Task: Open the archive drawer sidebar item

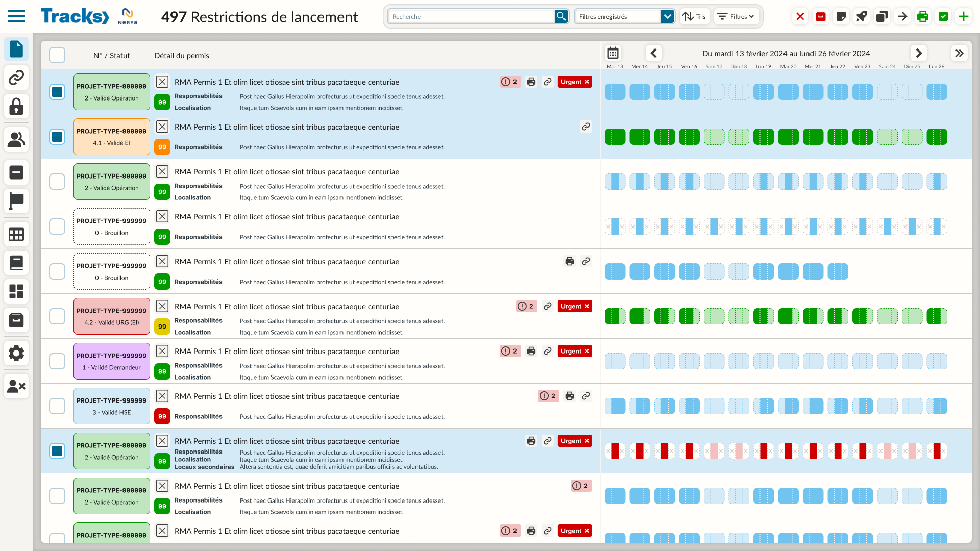Action: click(x=16, y=320)
